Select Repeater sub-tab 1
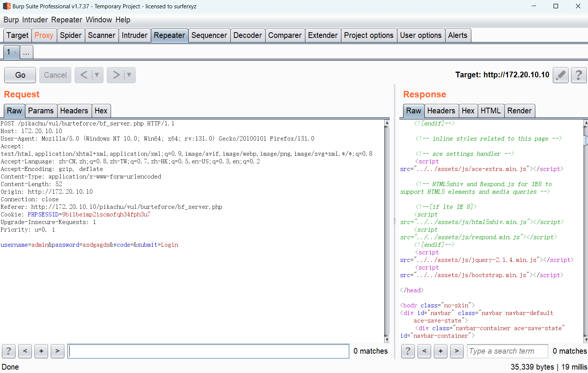The width and height of the screenshot is (588, 373). (9, 52)
